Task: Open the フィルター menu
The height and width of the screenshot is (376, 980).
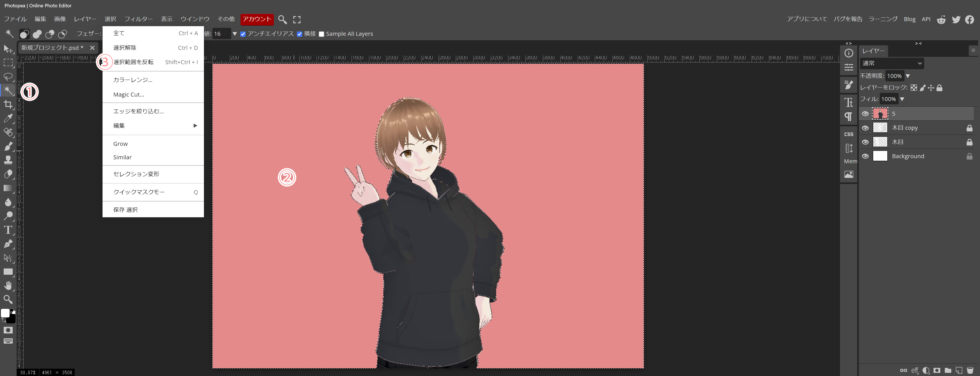Action: pyautogui.click(x=139, y=19)
